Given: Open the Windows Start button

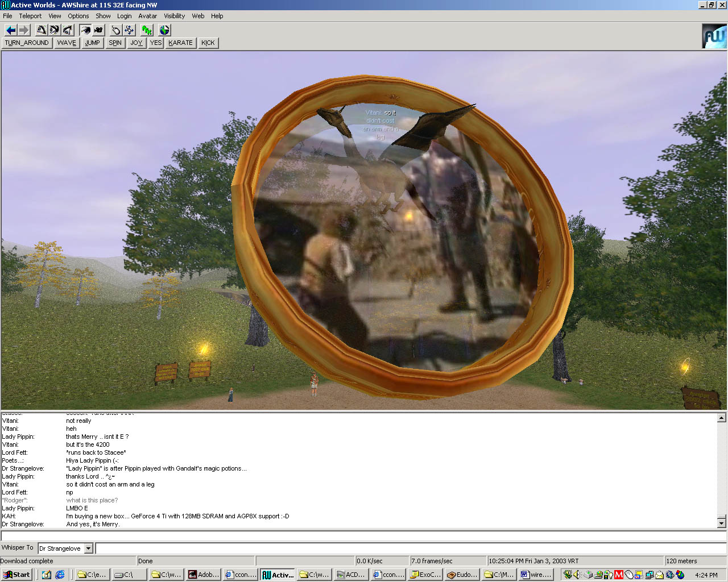Looking at the screenshot, I should [x=16, y=575].
